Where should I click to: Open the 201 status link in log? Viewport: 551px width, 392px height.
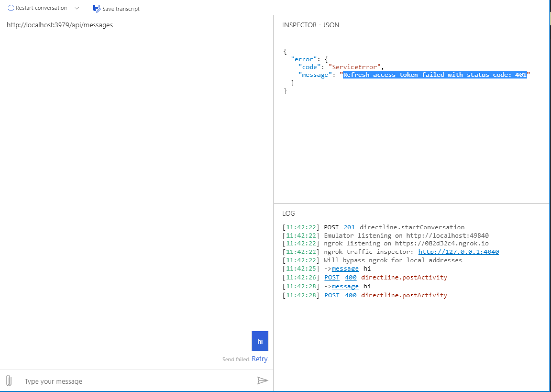tap(349, 227)
